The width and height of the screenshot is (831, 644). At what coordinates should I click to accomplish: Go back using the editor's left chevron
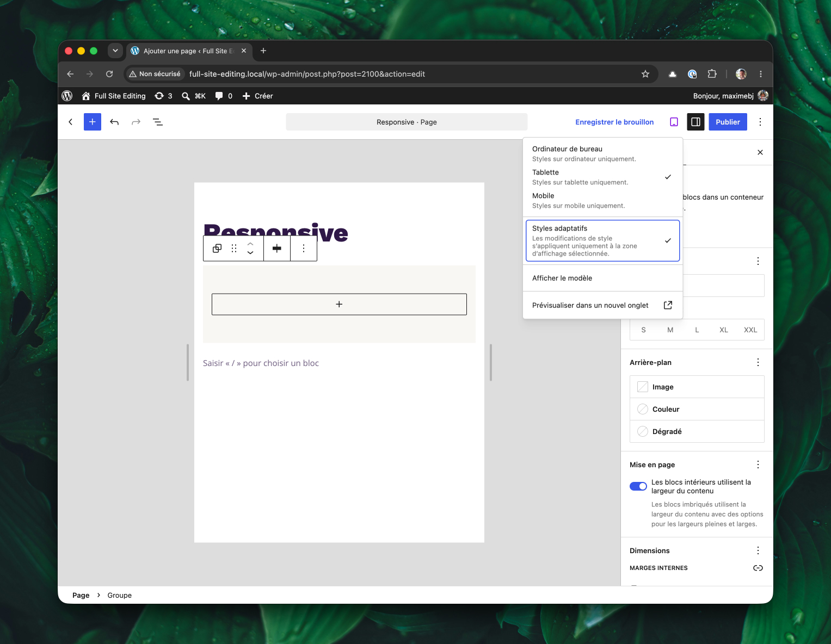[x=70, y=122]
